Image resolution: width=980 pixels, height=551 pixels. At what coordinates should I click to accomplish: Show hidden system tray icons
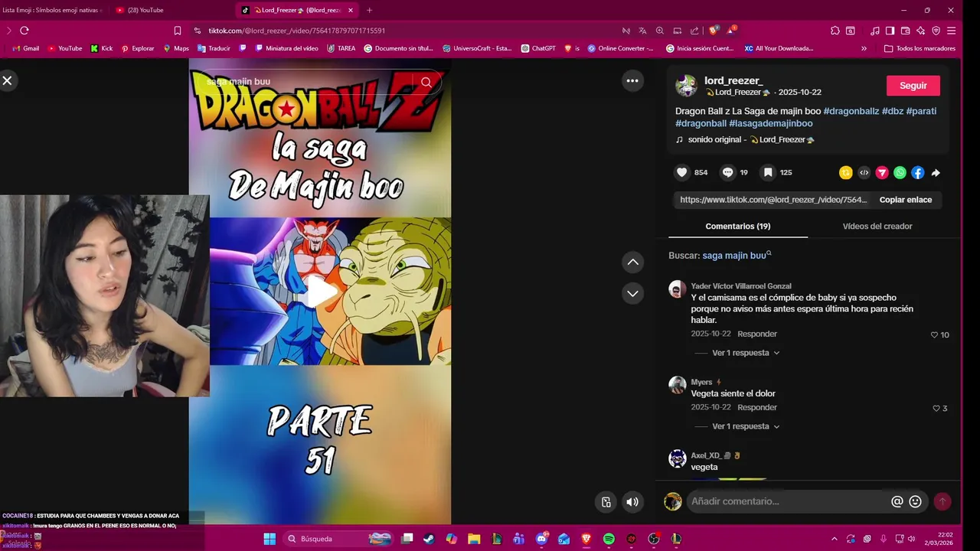pos(834,539)
